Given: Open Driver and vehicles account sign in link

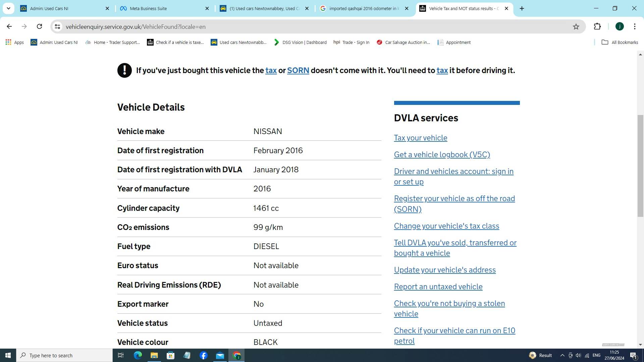Looking at the screenshot, I should (x=453, y=176).
